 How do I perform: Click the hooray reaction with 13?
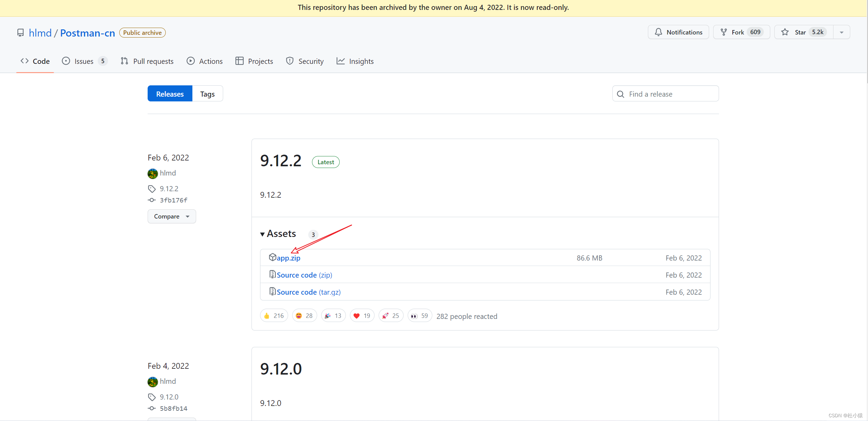click(333, 316)
